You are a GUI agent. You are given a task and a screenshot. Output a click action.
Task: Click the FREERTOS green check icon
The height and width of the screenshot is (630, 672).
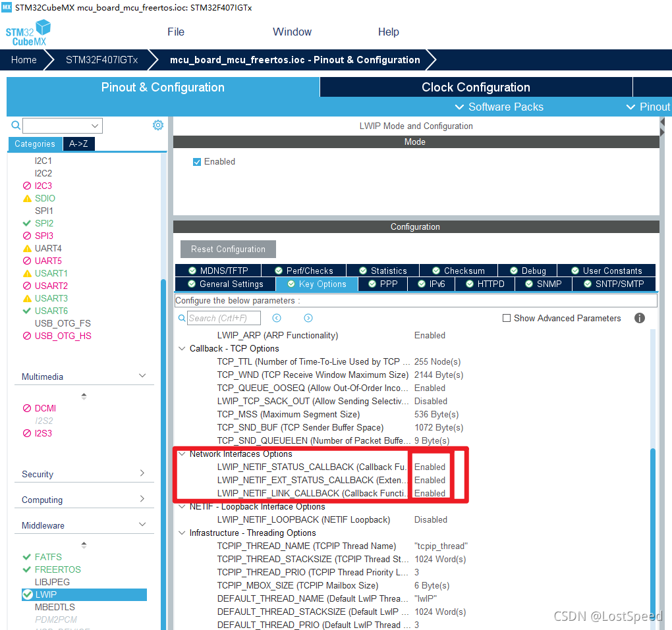click(x=27, y=569)
